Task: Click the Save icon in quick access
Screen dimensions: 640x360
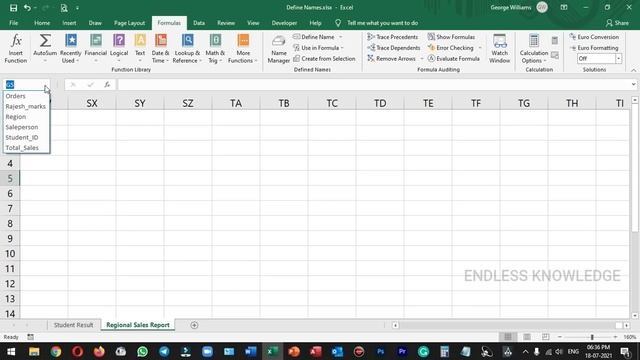Action: [x=13, y=8]
